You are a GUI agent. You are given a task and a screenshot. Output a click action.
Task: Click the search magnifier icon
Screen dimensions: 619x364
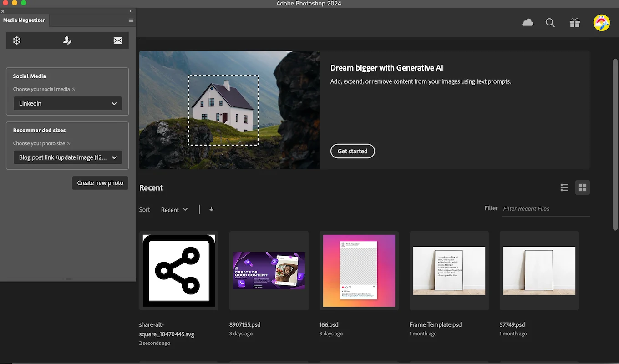(x=550, y=23)
